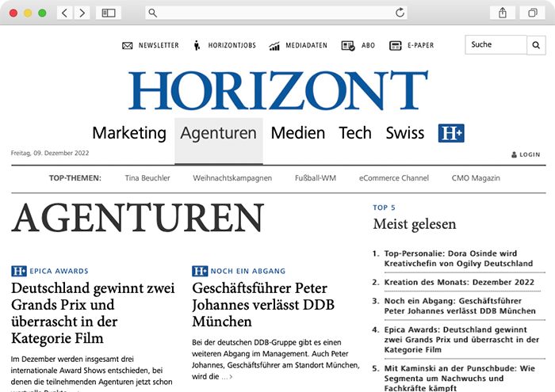Click the Suche search input field
Image resolution: width=555 pixels, height=392 pixels.
pyautogui.click(x=496, y=44)
